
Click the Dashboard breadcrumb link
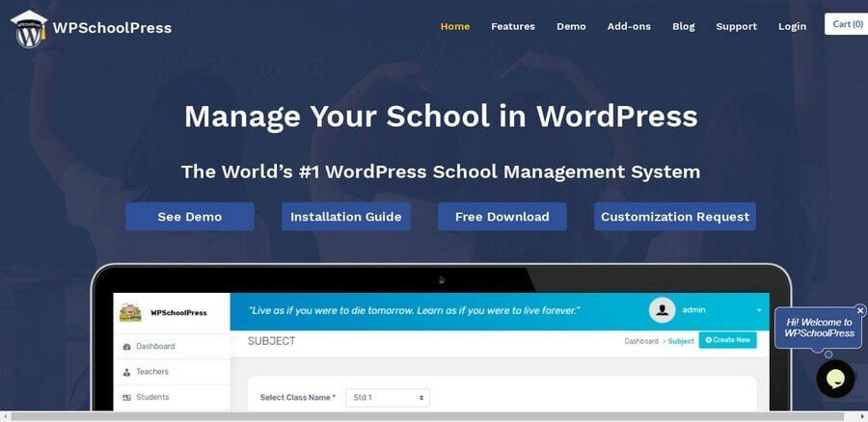pyautogui.click(x=641, y=341)
